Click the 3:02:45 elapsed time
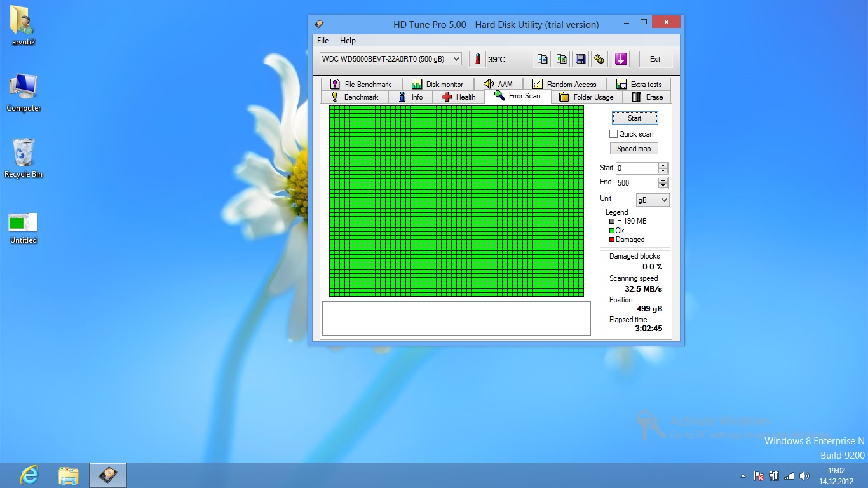868x488 pixels. point(648,329)
